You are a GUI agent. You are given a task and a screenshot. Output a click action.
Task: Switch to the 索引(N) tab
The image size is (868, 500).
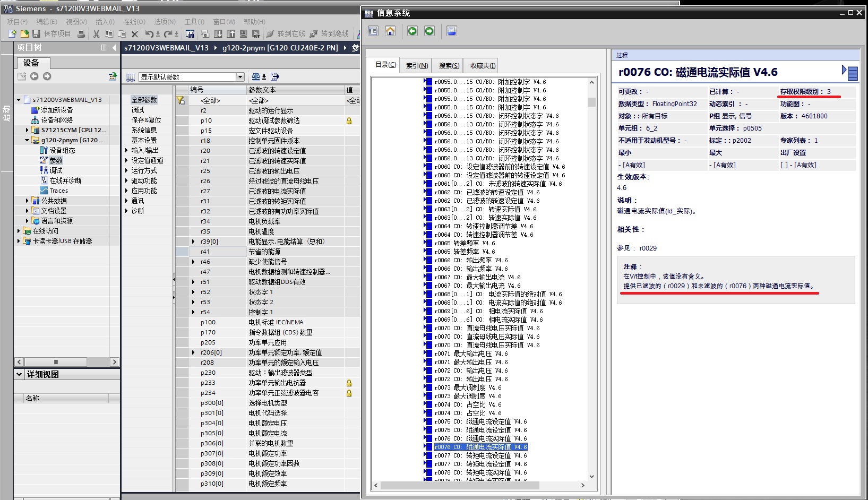pos(417,65)
